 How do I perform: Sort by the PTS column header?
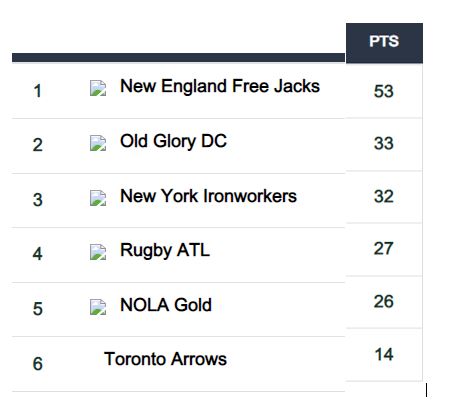384,43
